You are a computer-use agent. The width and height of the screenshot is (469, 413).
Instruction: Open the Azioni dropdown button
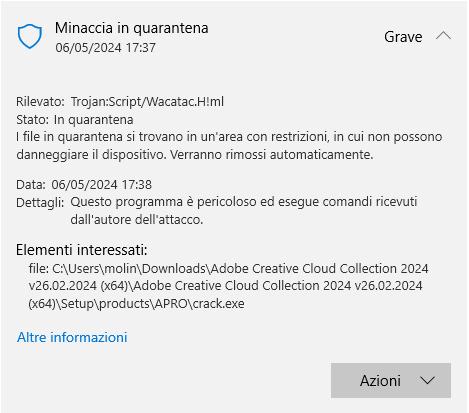(x=391, y=380)
